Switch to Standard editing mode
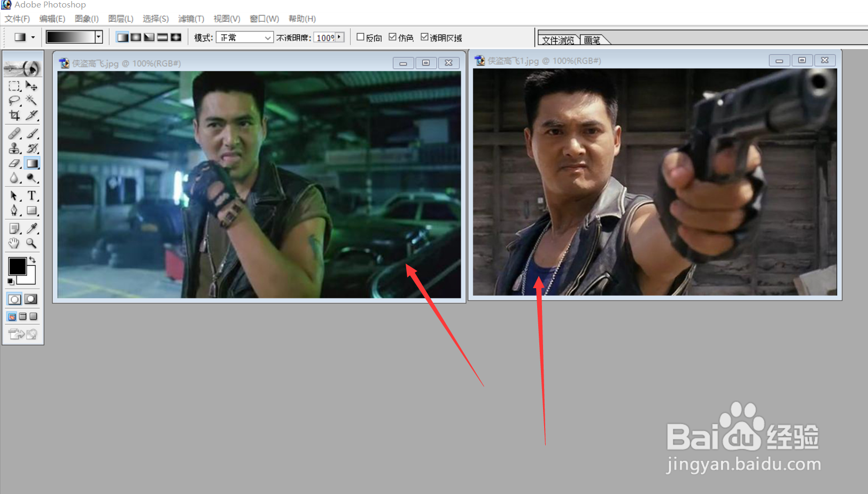868x494 pixels. click(x=14, y=299)
